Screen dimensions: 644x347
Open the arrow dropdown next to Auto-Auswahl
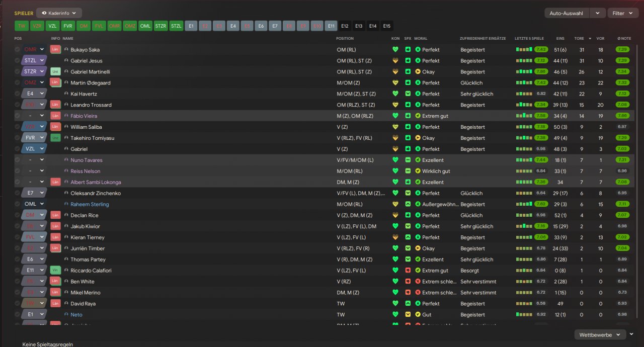pyautogui.click(x=598, y=13)
